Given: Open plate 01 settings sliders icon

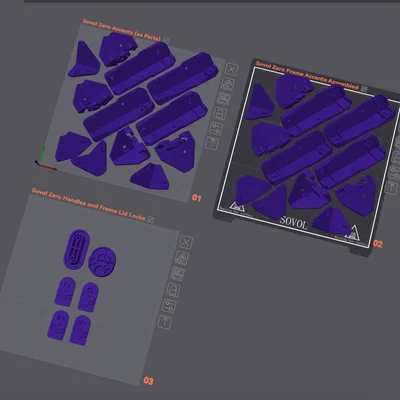Looking at the screenshot, I should click(216, 128).
